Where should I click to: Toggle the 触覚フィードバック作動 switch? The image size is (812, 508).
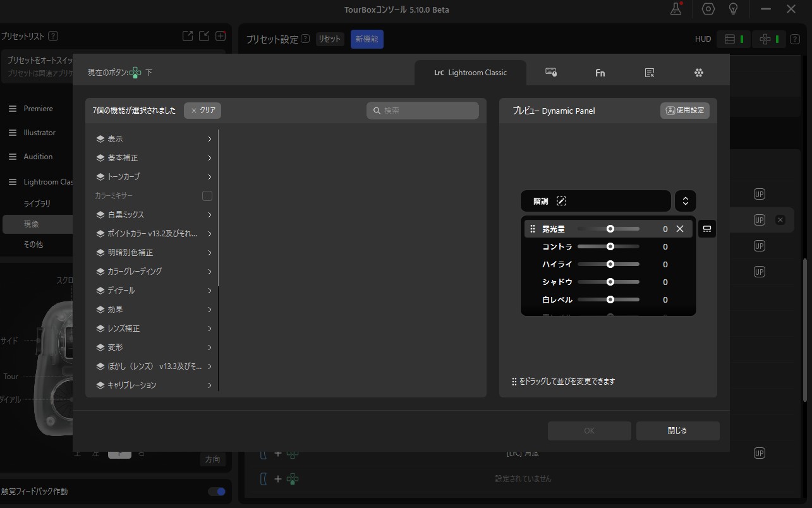click(217, 491)
